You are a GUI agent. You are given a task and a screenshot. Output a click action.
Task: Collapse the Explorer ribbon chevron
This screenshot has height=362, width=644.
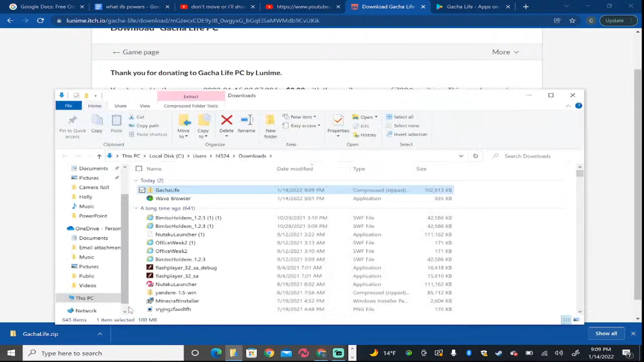point(568,106)
